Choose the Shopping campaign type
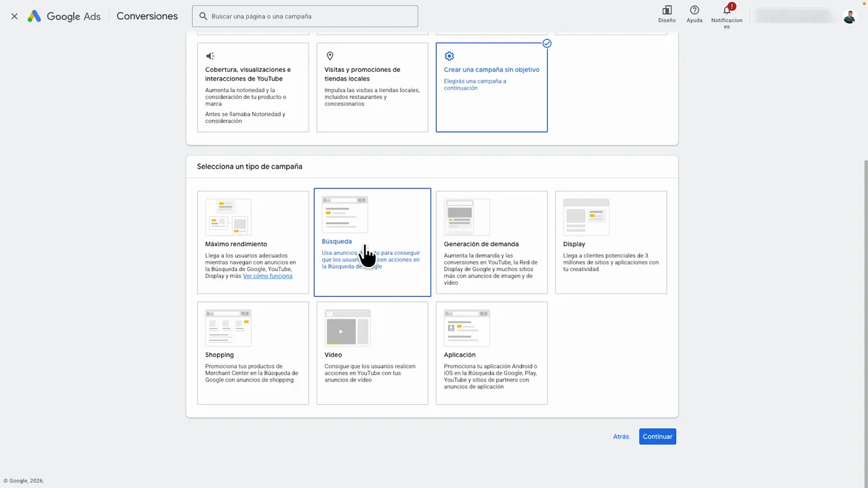 253,353
